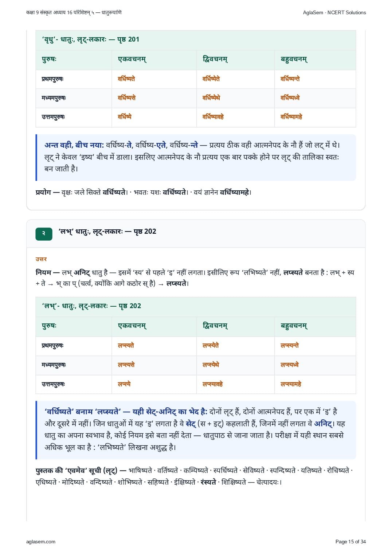Click the AglaSem · NCERT Solutions header text
The image size is (392, 555).
click(334, 12)
